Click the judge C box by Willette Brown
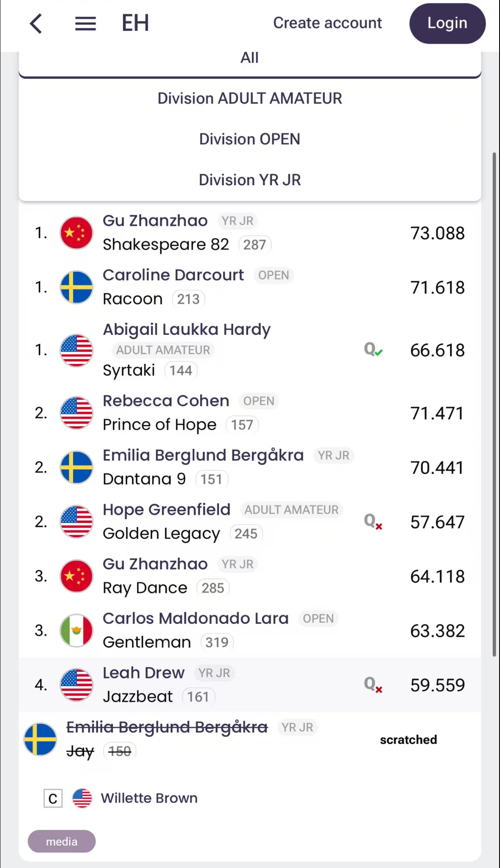Screen dimensions: 500x868 coord(53,798)
